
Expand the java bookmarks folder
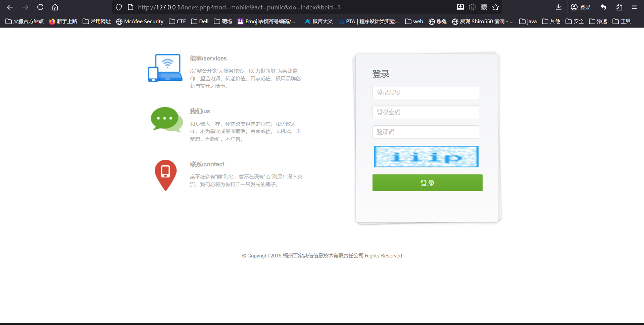528,21
